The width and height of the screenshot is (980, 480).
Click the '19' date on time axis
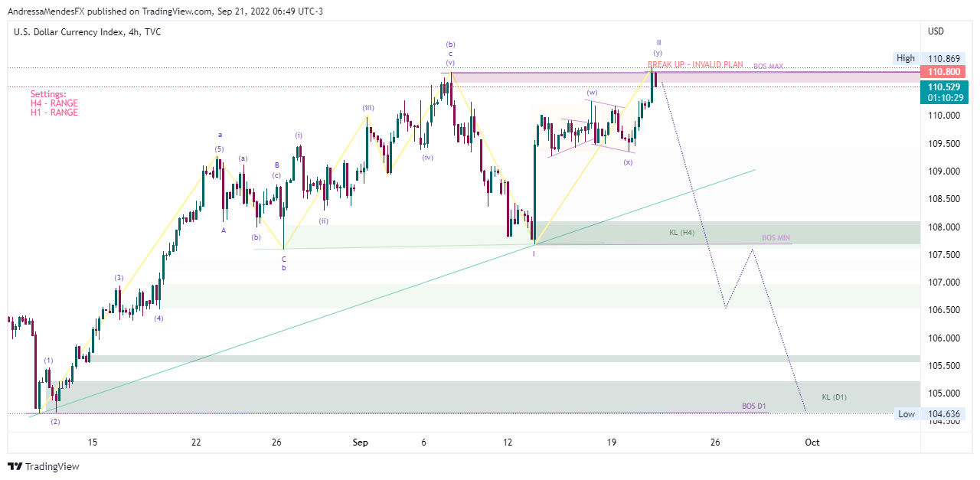[612, 442]
